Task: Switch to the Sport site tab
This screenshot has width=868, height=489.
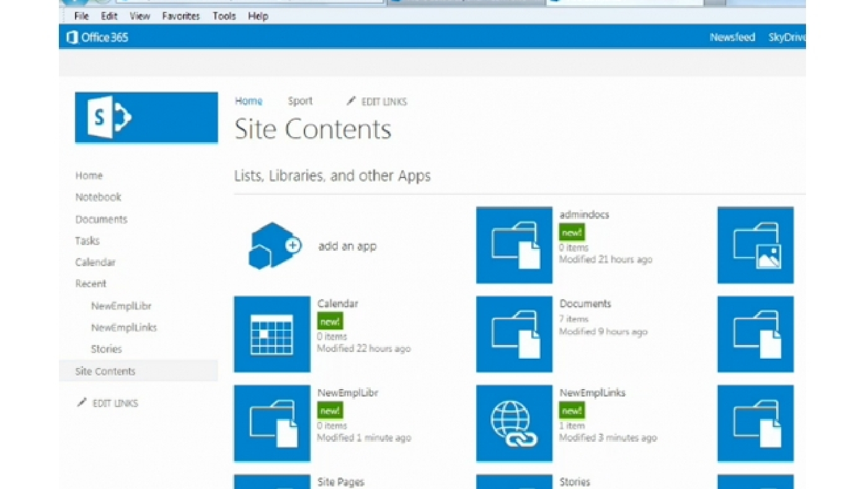Action: click(299, 101)
